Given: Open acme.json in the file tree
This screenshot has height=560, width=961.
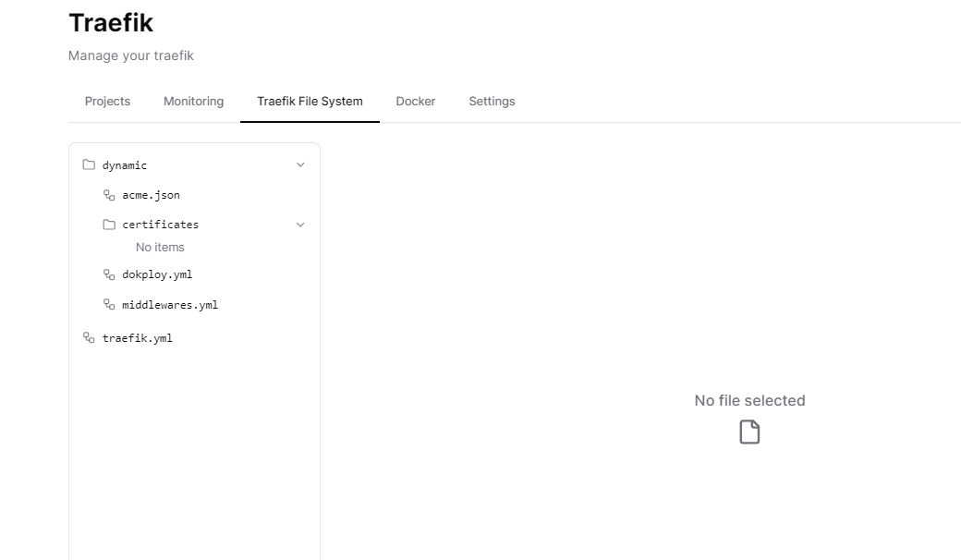Looking at the screenshot, I should coord(151,195).
